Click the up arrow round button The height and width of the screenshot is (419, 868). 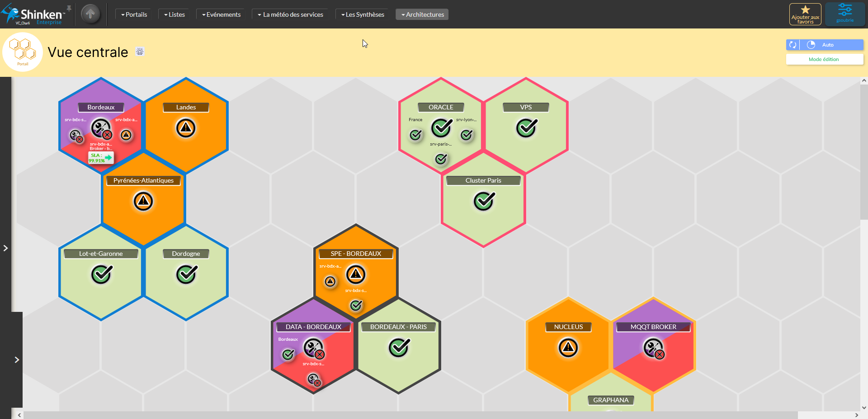point(90,14)
